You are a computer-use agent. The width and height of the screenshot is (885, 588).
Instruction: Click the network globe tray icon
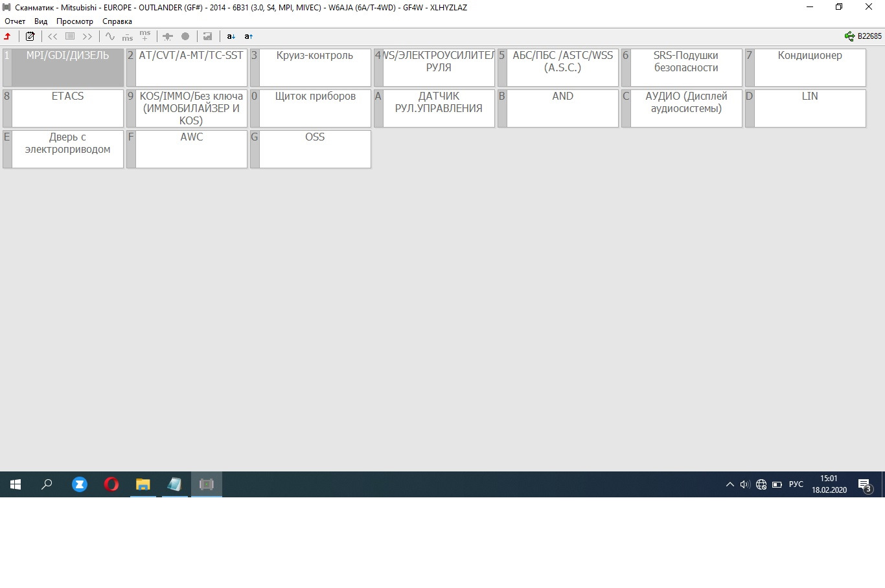pyautogui.click(x=761, y=484)
